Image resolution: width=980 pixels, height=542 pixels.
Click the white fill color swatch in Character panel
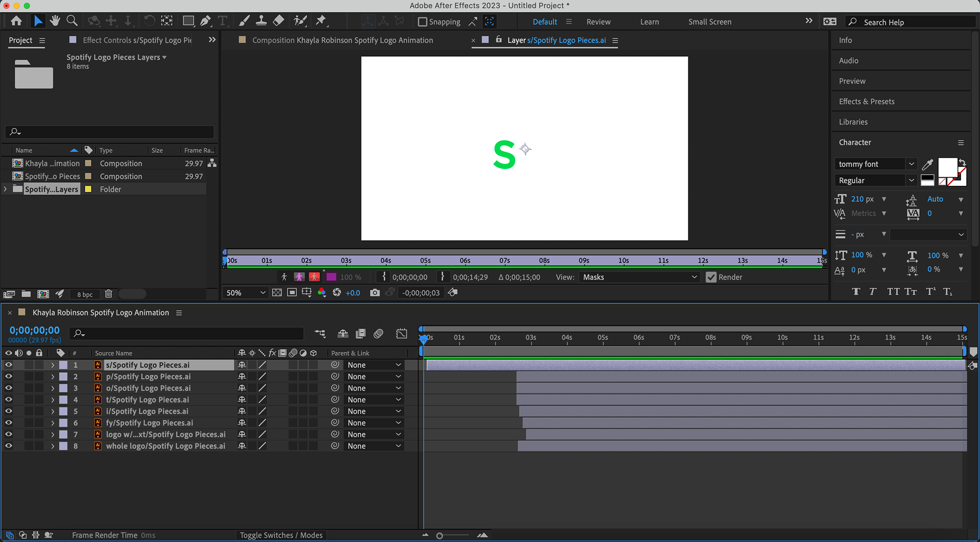point(947,168)
